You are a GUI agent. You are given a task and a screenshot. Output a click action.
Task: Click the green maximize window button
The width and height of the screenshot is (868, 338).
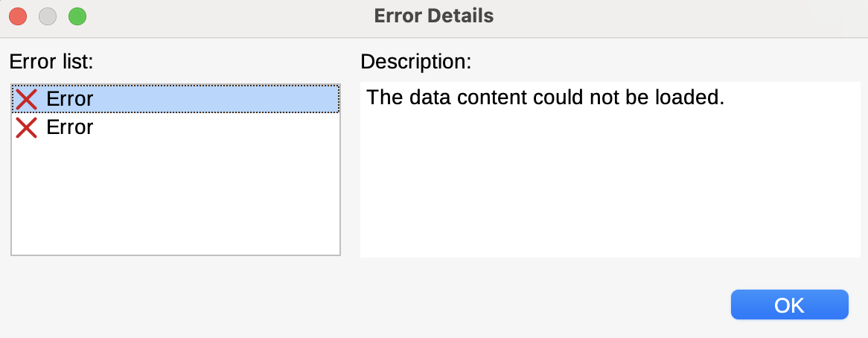[77, 16]
